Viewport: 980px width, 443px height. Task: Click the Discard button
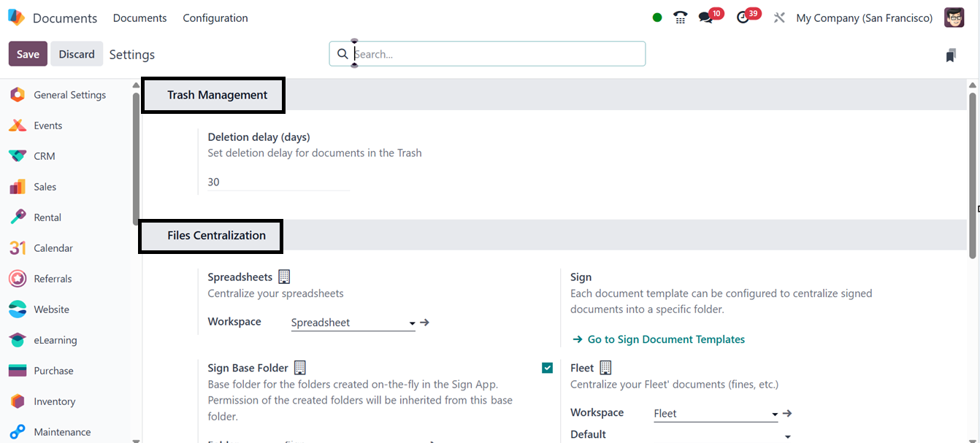pos(77,54)
